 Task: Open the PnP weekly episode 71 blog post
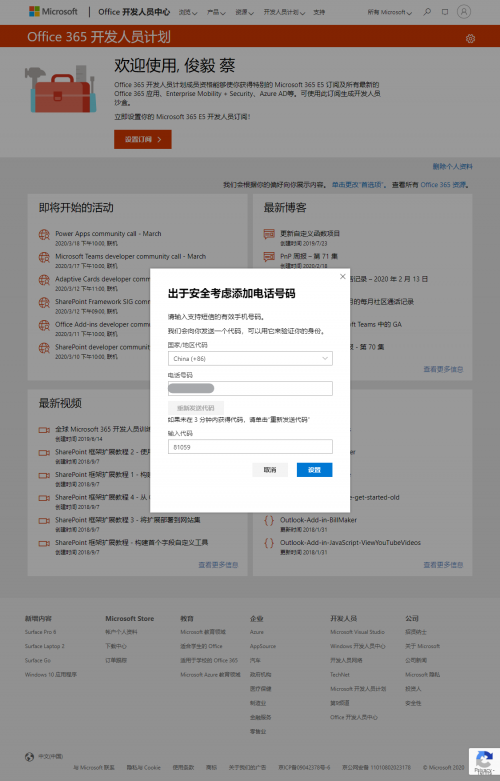(309, 257)
